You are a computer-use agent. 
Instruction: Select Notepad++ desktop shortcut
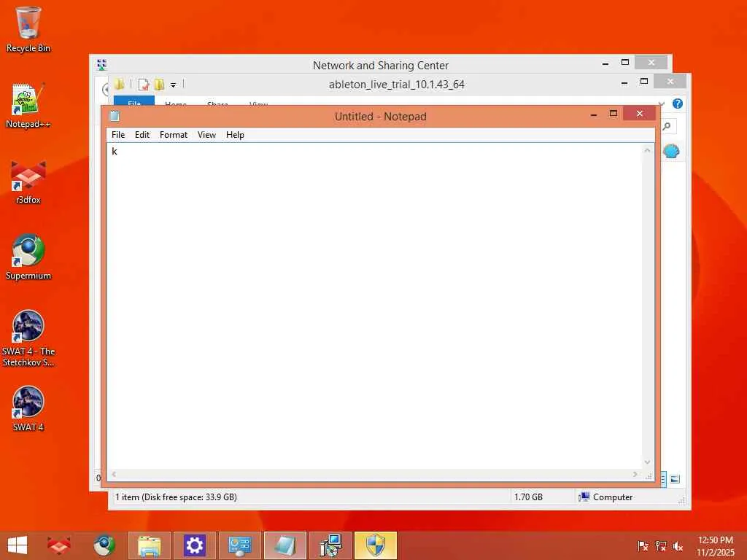coord(28,106)
